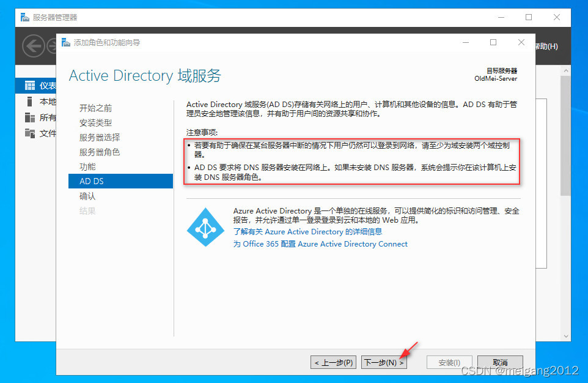Go to the 服务器选择 wizard step
Screen dimensions: 588x383
(x=100, y=138)
